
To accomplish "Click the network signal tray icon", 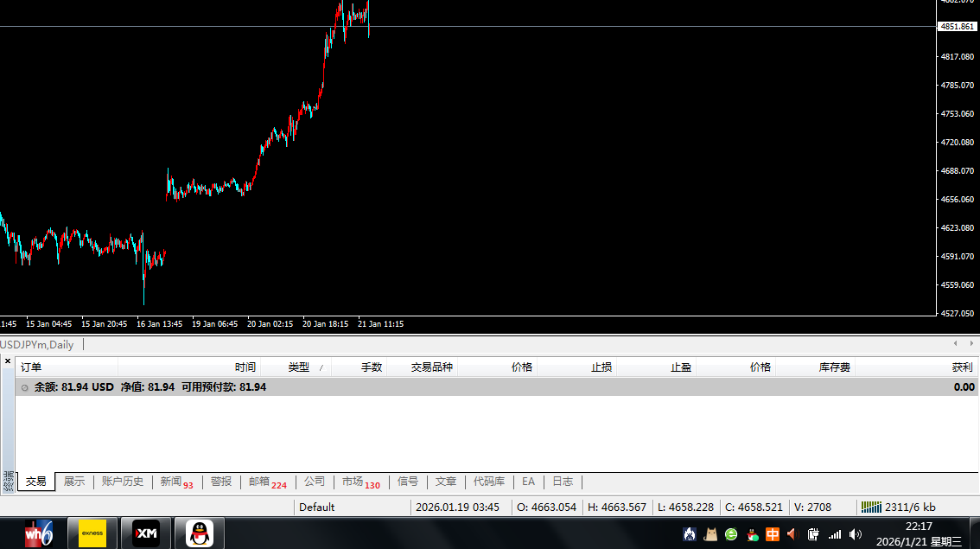I will (835, 534).
